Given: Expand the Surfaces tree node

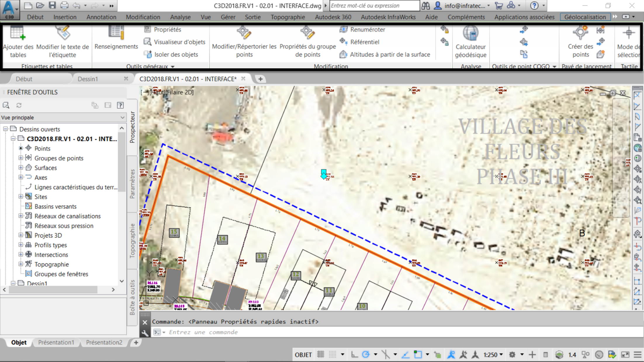Looking at the screenshot, I should click(x=21, y=168).
